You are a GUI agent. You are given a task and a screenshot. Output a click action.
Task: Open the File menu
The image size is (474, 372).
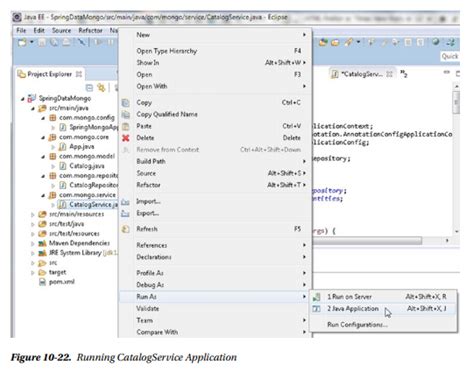(21, 31)
